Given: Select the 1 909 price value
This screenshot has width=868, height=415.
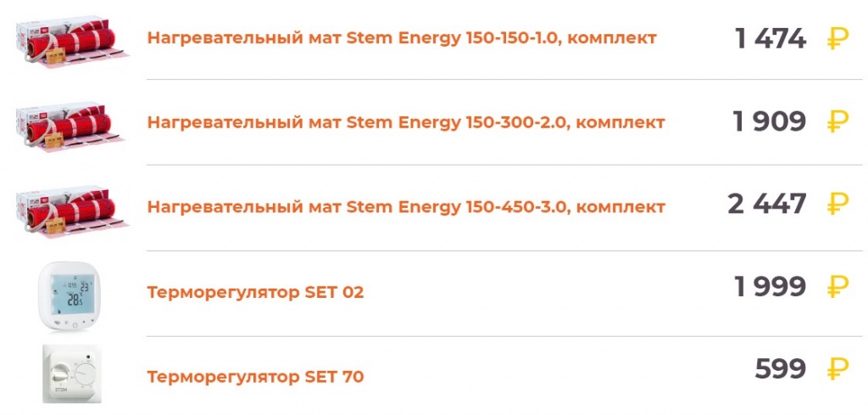Looking at the screenshot, I should tap(770, 121).
